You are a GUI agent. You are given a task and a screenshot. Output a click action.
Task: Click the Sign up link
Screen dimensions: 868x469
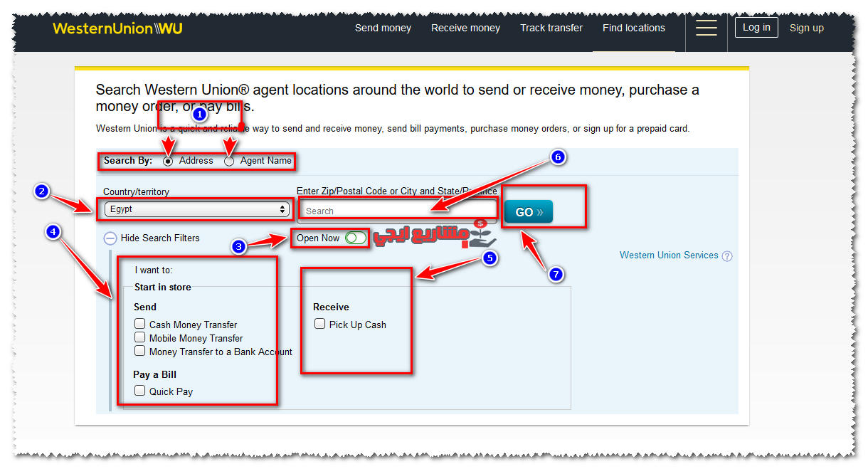[x=807, y=28]
